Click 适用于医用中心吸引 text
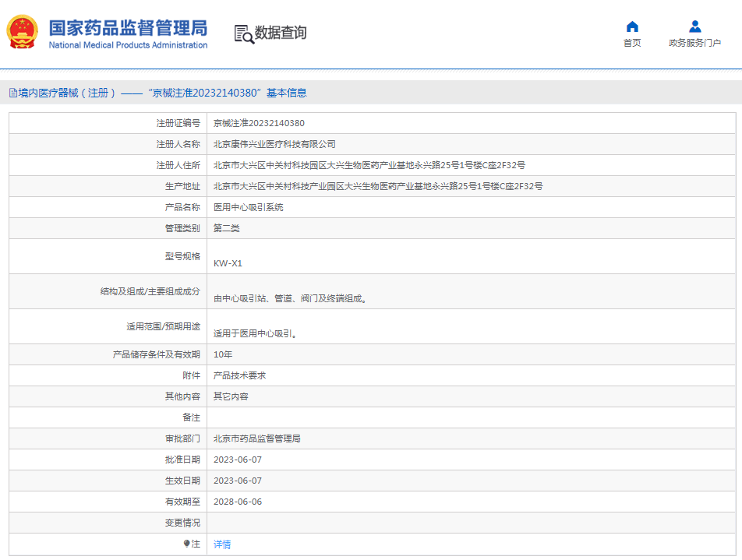The height and width of the screenshot is (560, 742). [255, 333]
